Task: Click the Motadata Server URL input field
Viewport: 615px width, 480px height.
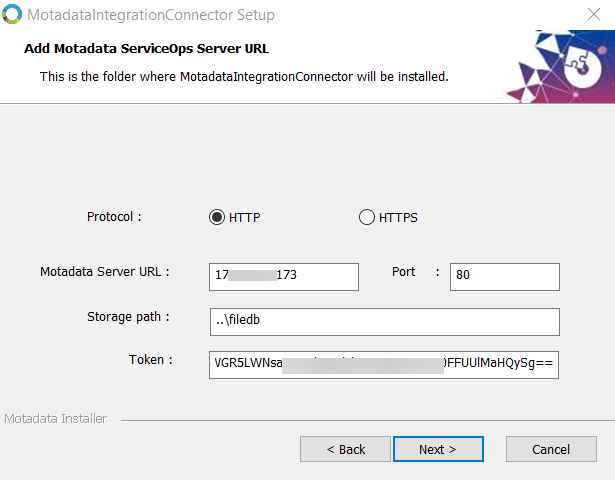Action: pos(284,276)
